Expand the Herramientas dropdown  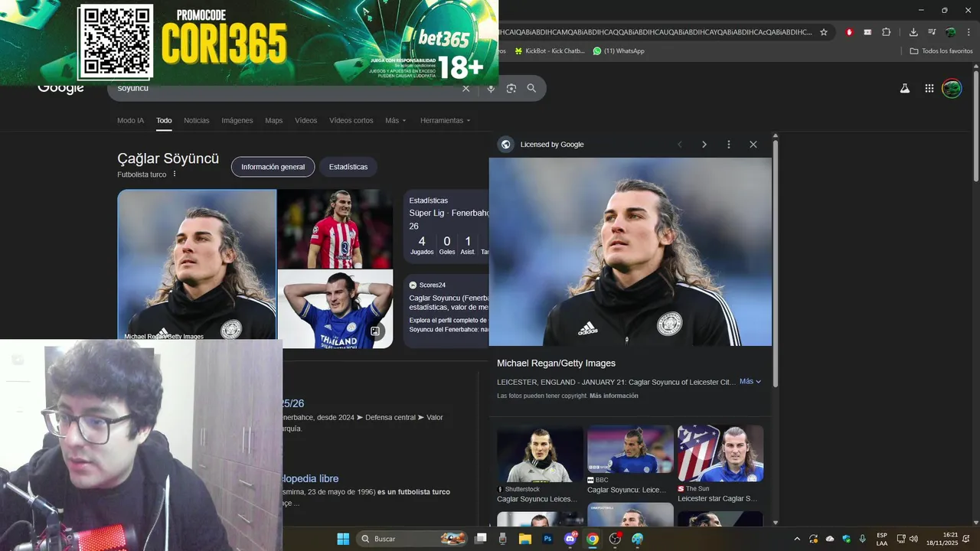coord(446,121)
